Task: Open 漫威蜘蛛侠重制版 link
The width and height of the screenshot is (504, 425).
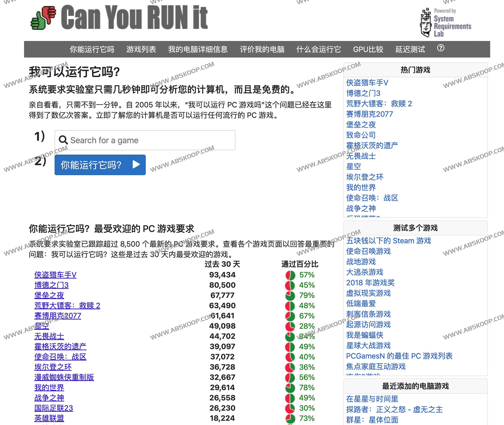Action: [x=64, y=377]
